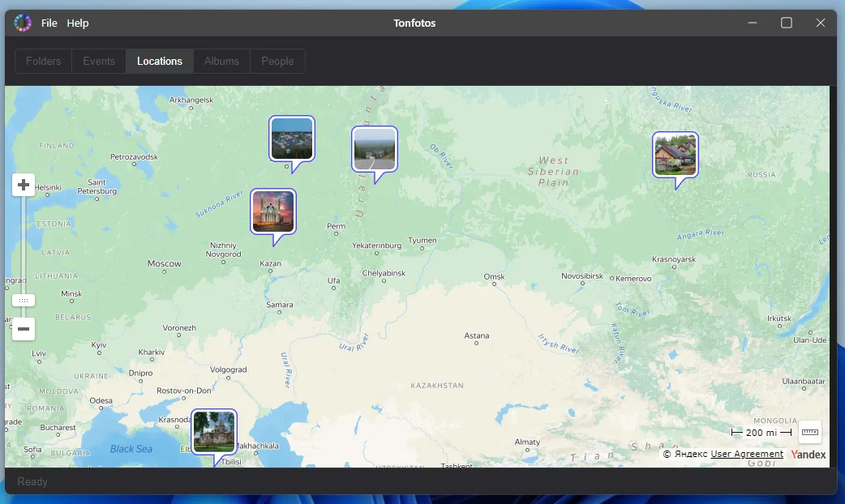
Task: Select the Albums tab
Action: click(x=221, y=62)
